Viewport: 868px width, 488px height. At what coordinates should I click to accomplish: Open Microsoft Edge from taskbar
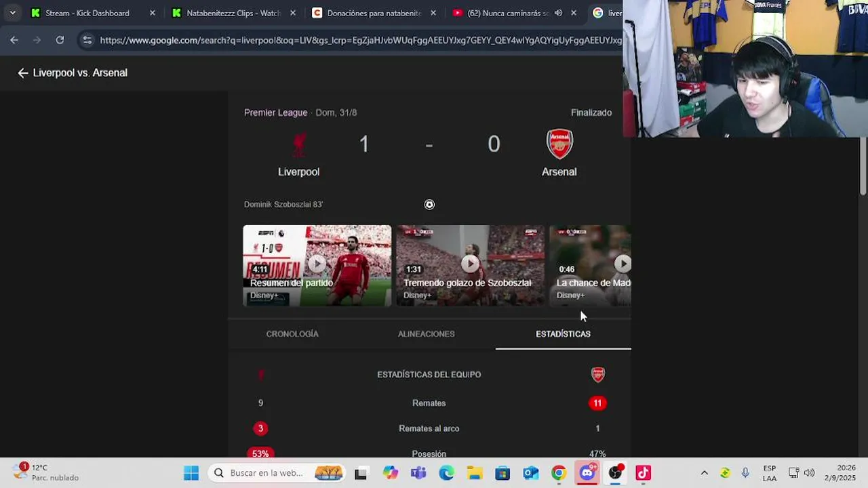(446, 473)
